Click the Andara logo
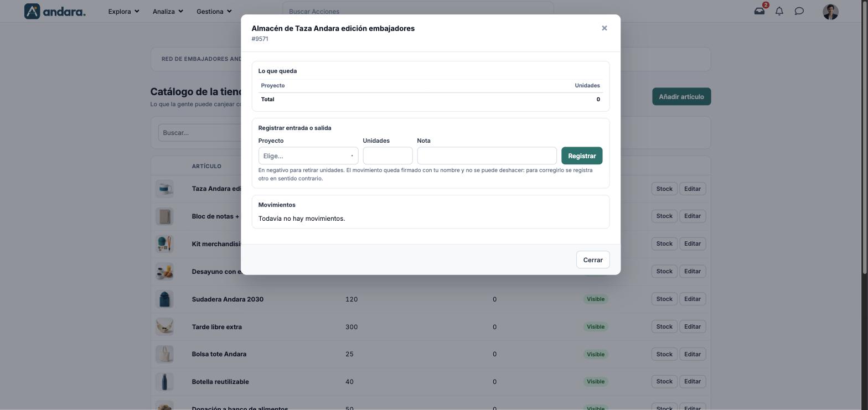This screenshot has height=410, width=868. click(55, 11)
